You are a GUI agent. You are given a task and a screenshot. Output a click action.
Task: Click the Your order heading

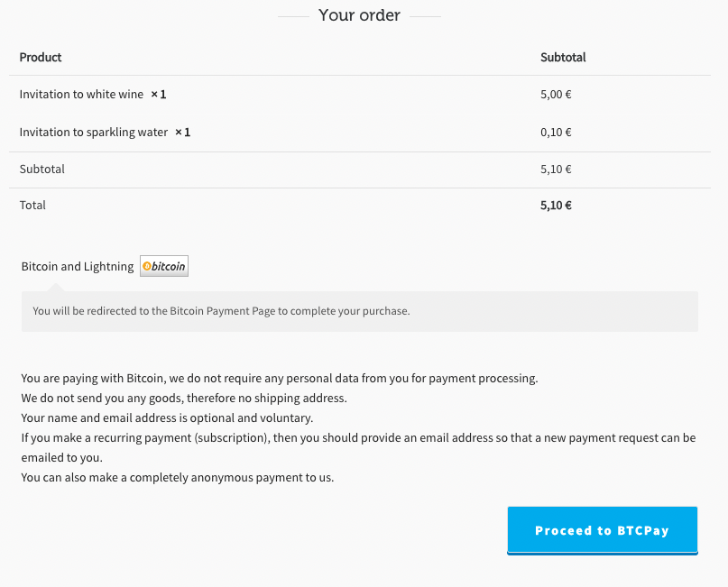(359, 15)
